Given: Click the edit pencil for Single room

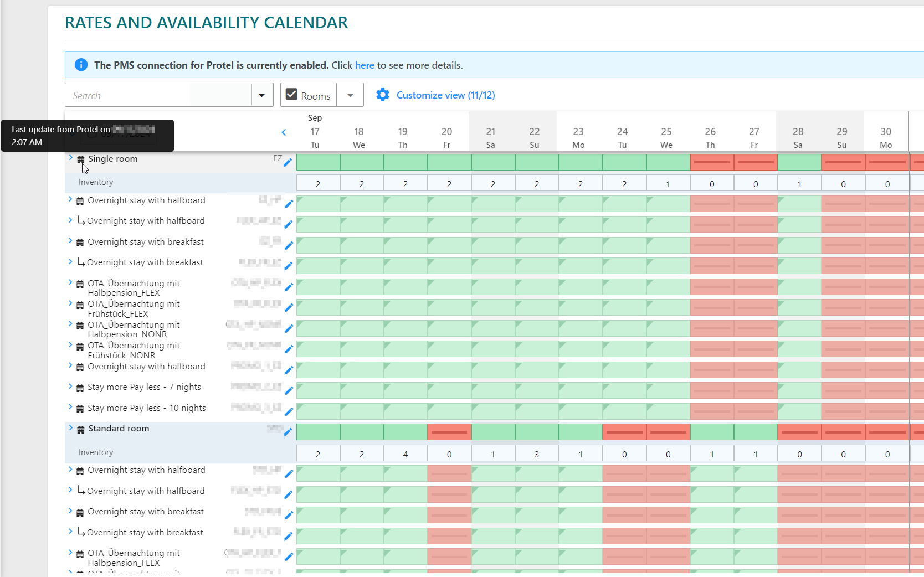Looking at the screenshot, I should [x=288, y=162].
